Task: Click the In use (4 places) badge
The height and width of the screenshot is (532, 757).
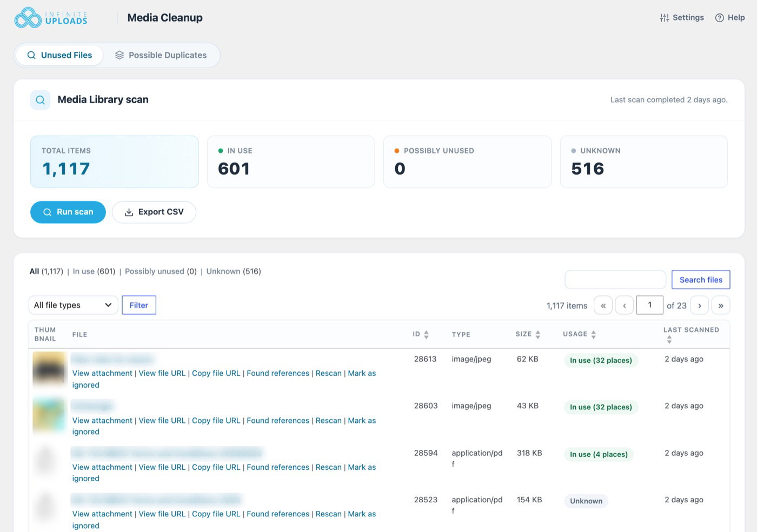Action: pyautogui.click(x=599, y=454)
